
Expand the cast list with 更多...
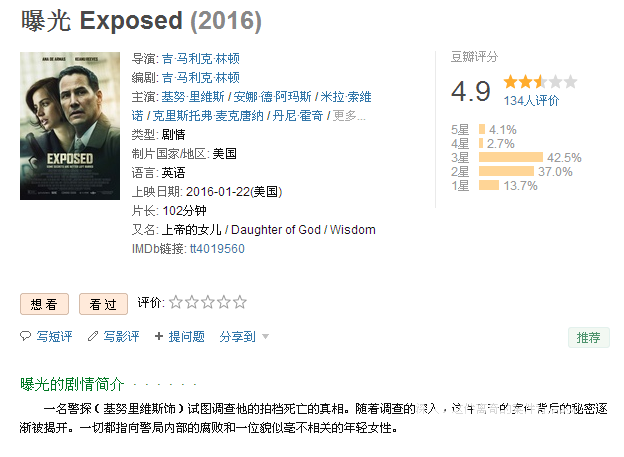(x=349, y=116)
